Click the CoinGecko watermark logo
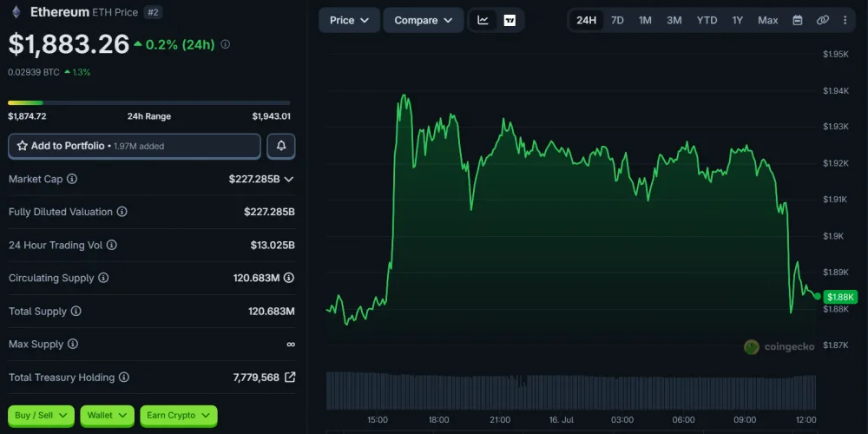The image size is (868, 434). point(779,347)
